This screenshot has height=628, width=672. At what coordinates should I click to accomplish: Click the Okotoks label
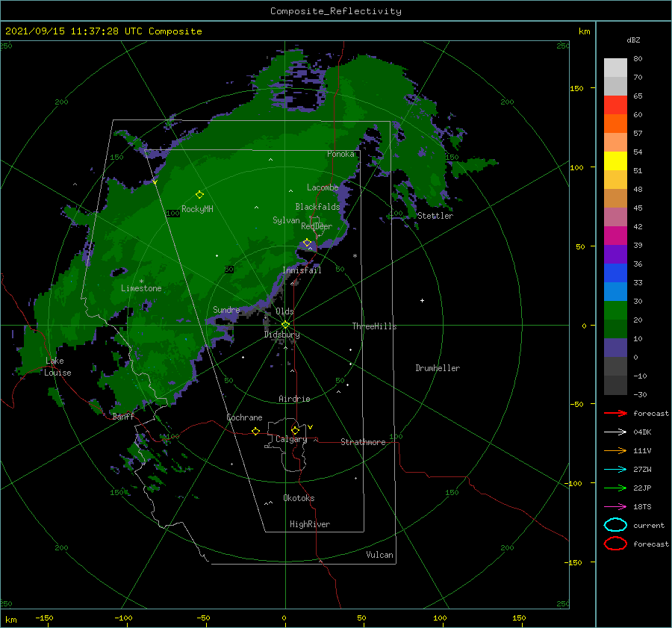click(x=299, y=498)
